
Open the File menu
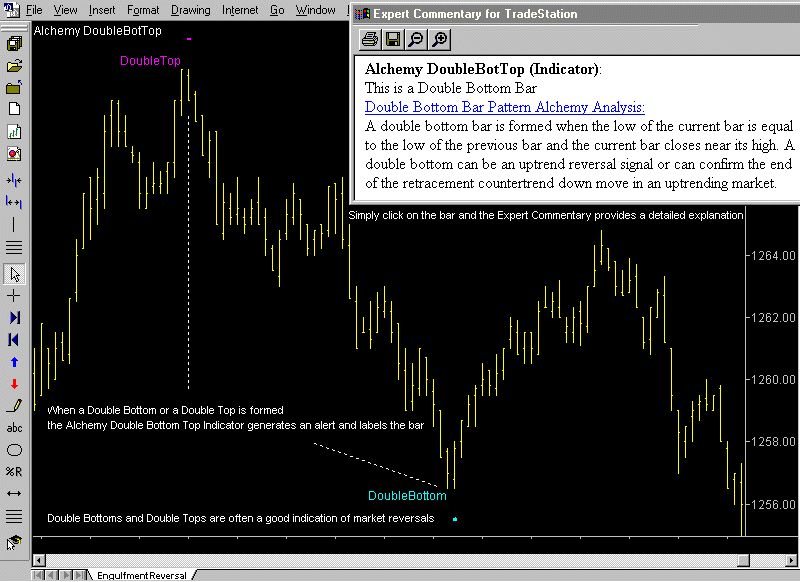(x=34, y=10)
